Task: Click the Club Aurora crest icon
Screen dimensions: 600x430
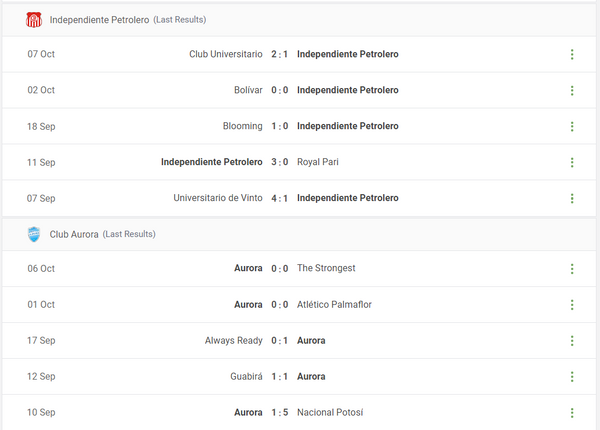Action: click(x=34, y=234)
